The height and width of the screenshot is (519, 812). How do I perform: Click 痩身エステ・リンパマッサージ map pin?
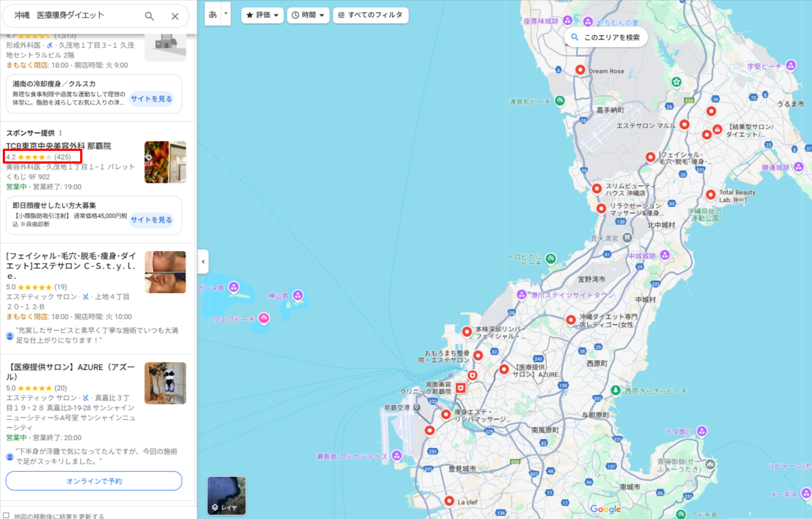pyautogui.click(x=446, y=414)
